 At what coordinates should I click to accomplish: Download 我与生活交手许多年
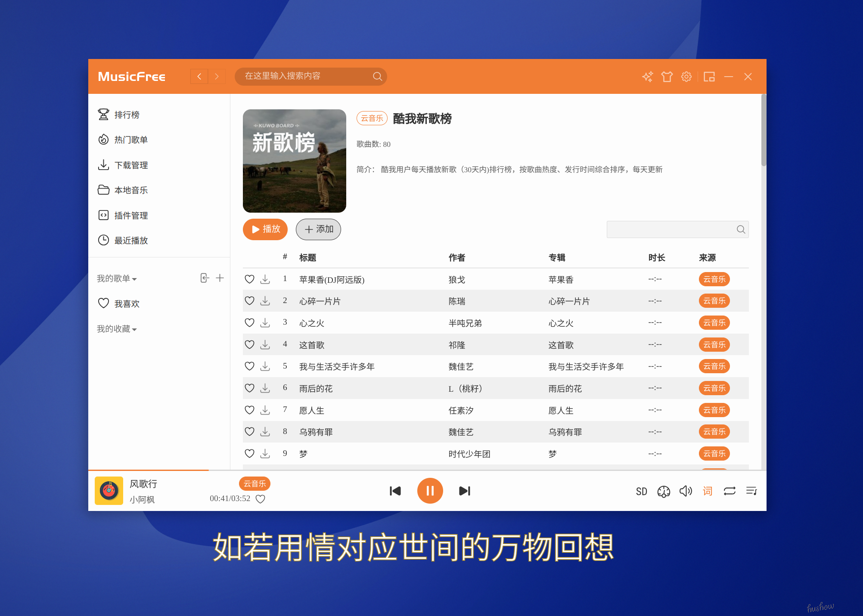pos(265,366)
